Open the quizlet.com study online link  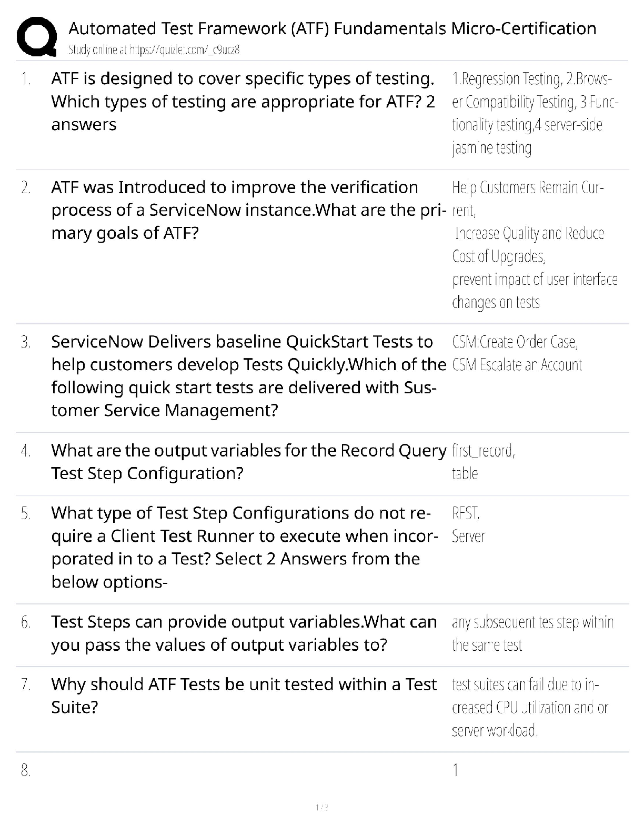coord(154,50)
